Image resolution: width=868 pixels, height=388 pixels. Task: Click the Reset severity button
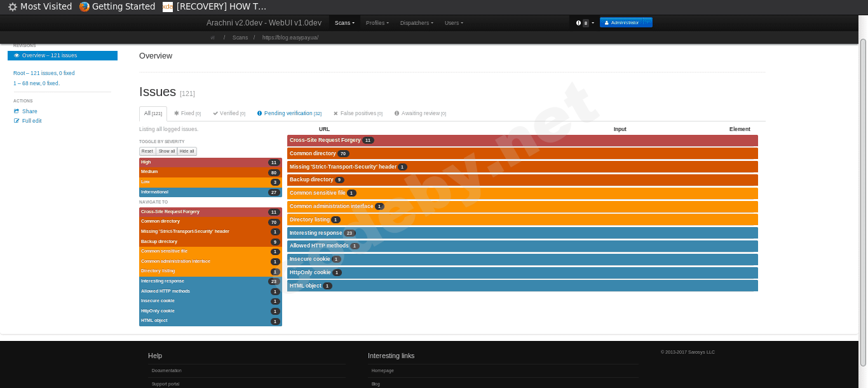tap(147, 151)
